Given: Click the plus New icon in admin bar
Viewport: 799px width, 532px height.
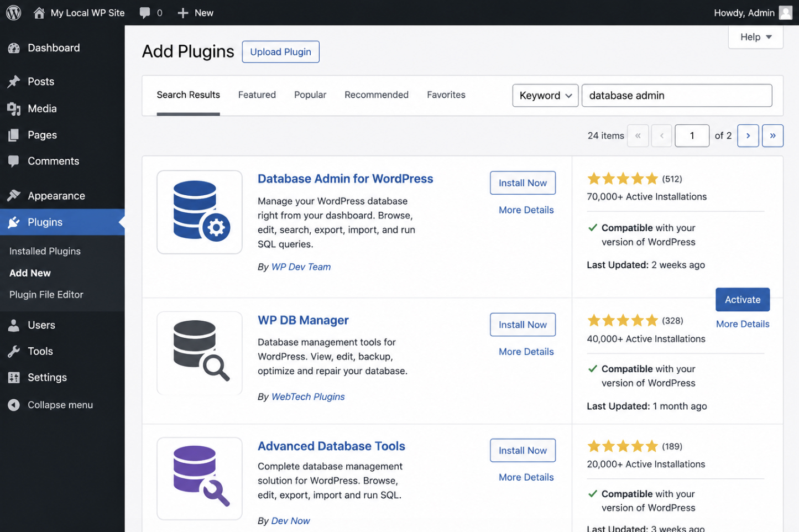Looking at the screenshot, I should (x=183, y=13).
